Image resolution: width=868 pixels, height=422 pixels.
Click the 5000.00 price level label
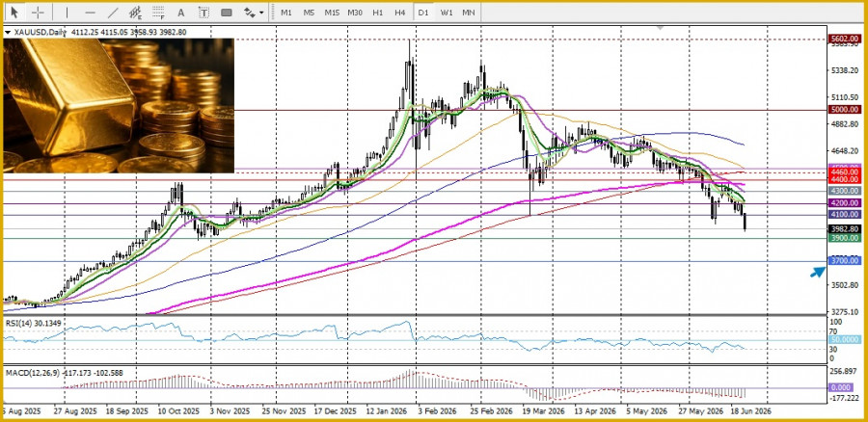pyautogui.click(x=844, y=110)
